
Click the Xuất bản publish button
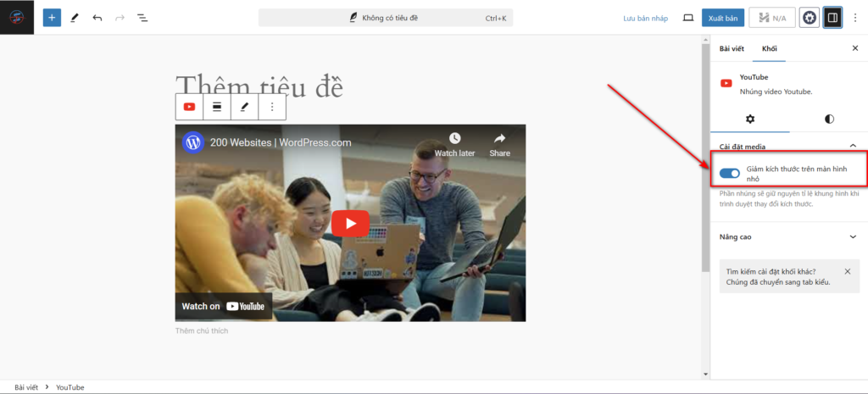(x=723, y=17)
